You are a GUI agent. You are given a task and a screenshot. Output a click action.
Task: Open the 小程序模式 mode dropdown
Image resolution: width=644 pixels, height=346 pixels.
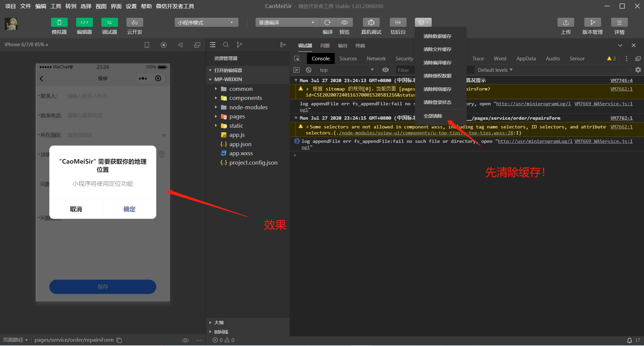coord(206,22)
